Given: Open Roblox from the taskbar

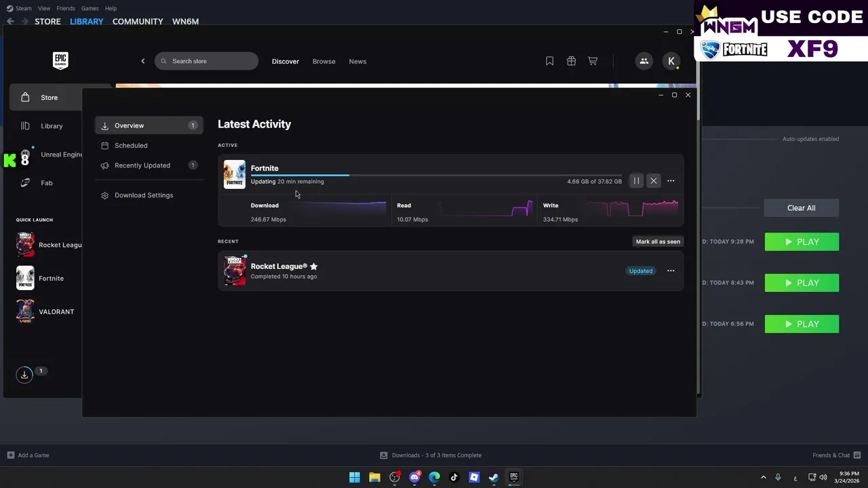Looking at the screenshot, I should 474,477.
